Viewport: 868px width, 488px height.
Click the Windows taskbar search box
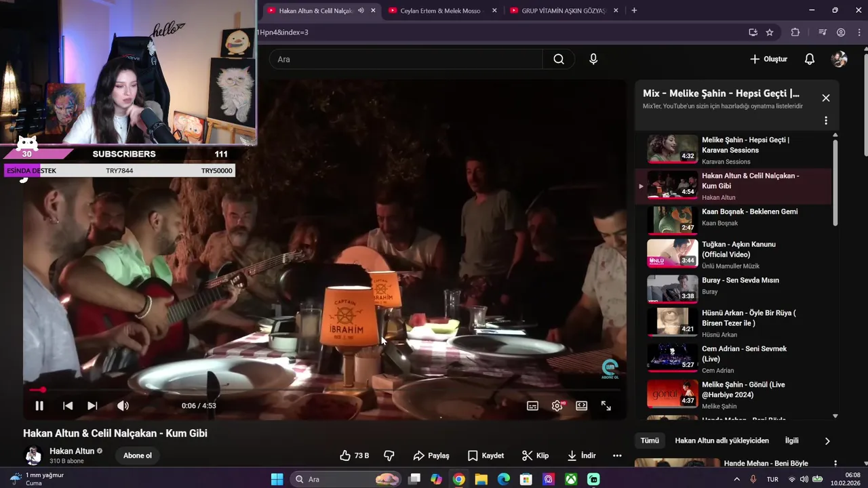click(x=346, y=479)
